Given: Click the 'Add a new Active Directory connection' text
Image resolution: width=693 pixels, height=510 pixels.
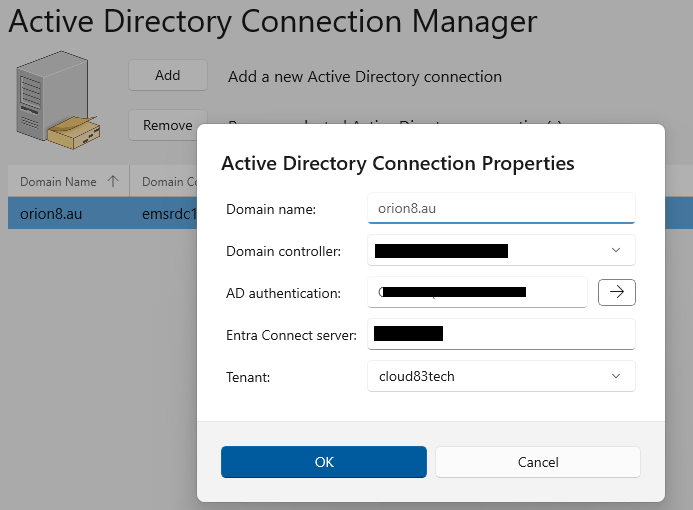Looking at the screenshot, I should [x=364, y=76].
